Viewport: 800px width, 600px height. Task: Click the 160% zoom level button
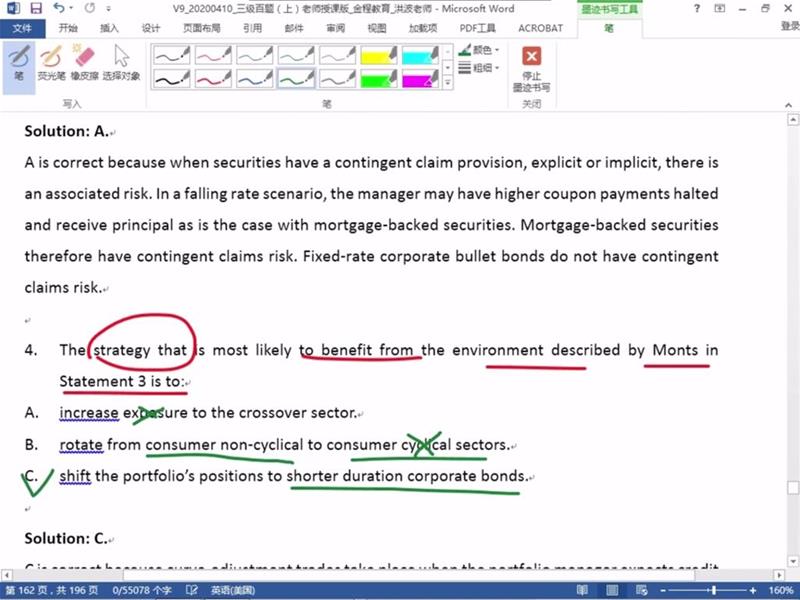point(781,591)
